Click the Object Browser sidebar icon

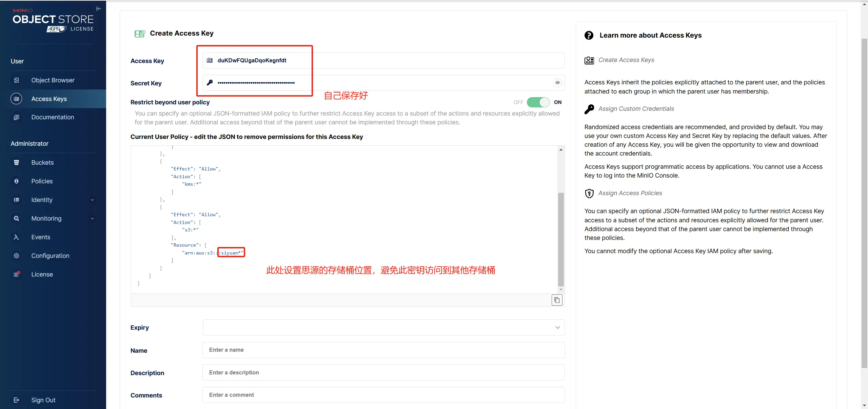(16, 80)
